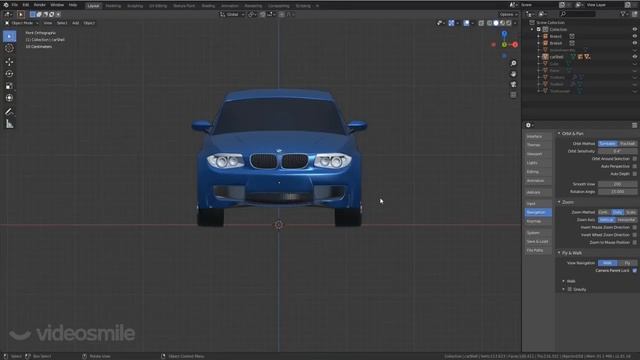Select material preview shading mode
Screen dimensions: 640x360
[x=502, y=23]
